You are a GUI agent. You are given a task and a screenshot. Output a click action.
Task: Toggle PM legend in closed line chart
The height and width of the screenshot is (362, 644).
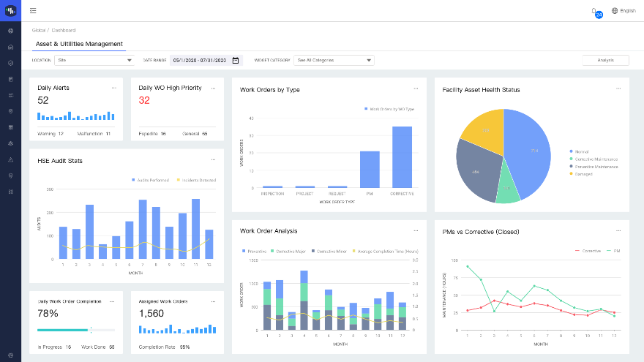pyautogui.click(x=613, y=251)
